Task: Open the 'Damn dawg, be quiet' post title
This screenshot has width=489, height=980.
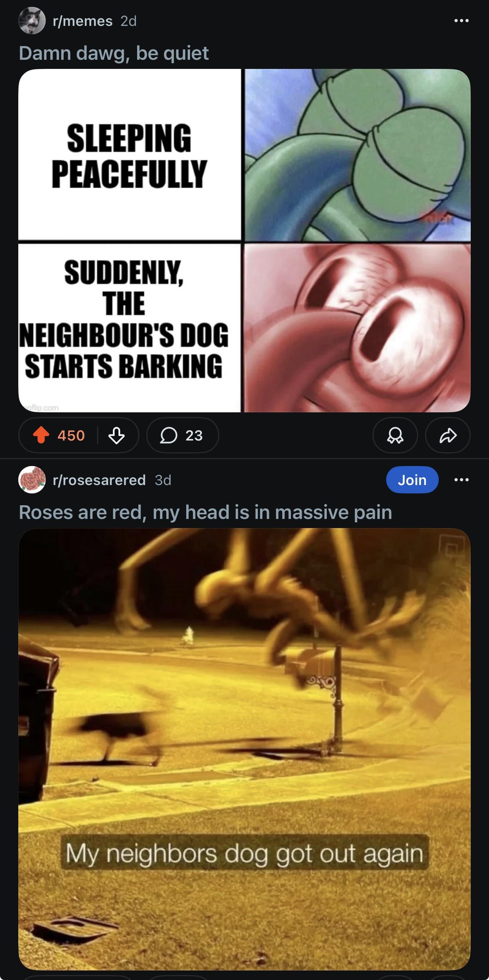Action: (x=114, y=53)
